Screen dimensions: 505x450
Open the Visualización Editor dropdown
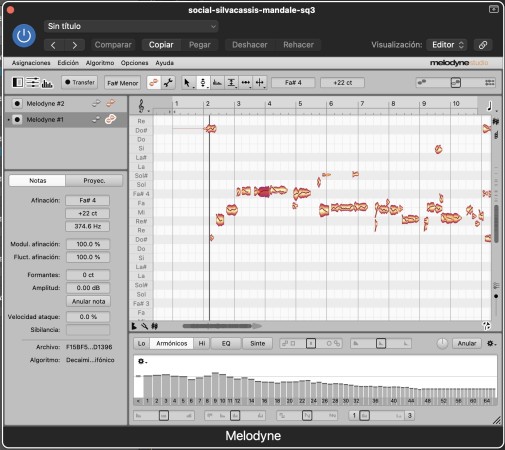(447, 45)
